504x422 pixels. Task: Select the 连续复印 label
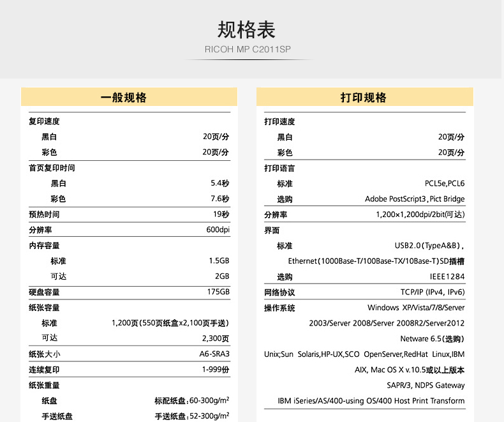pos(44,370)
